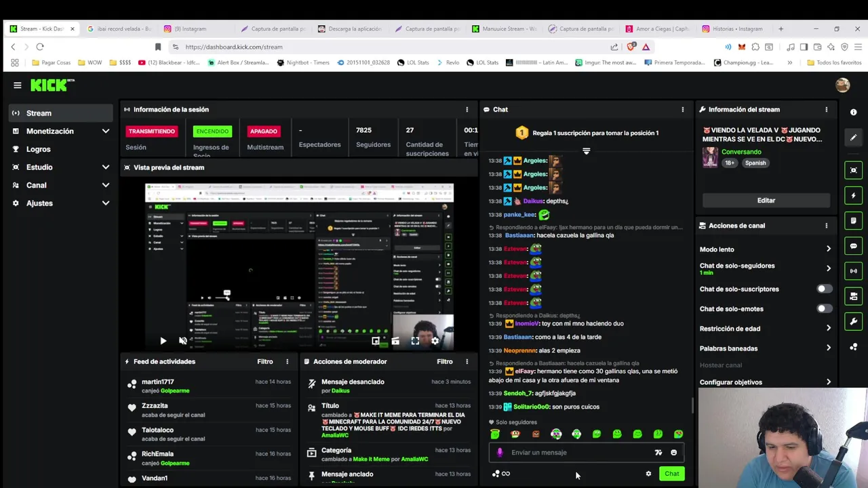Screen dimensions: 868x488
Task: Click the green Chat send button
Action: (671, 474)
